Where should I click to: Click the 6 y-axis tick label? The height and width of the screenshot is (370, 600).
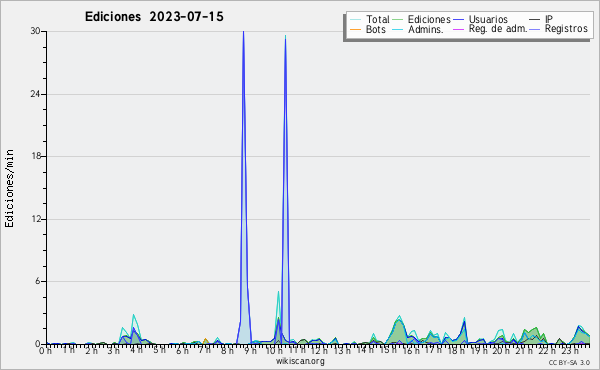pos(38,281)
